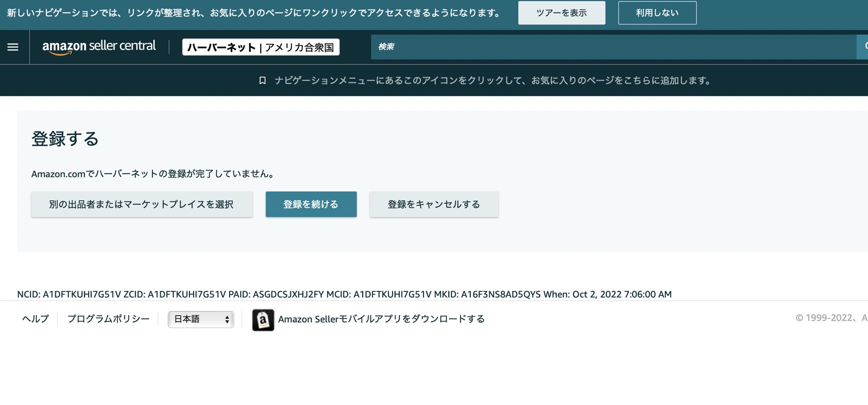Click the search magnifier button
Viewport: 868px width, 405px height.
coord(863,47)
